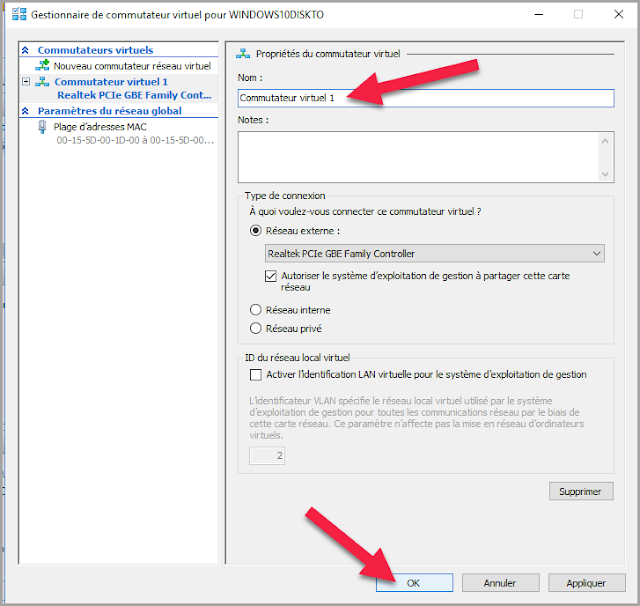
Task: Collapse the Commutateurs virtuels section
Action: coord(25,50)
